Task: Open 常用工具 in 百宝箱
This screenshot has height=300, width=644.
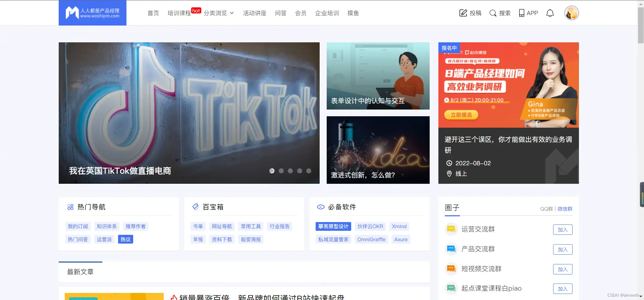Action: tap(251, 226)
